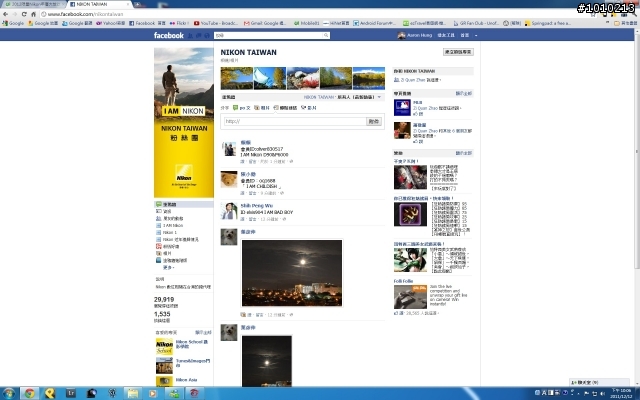The width and height of the screenshot is (640, 400).
Task: Click the green-haired character ad image
Action: pos(410,260)
